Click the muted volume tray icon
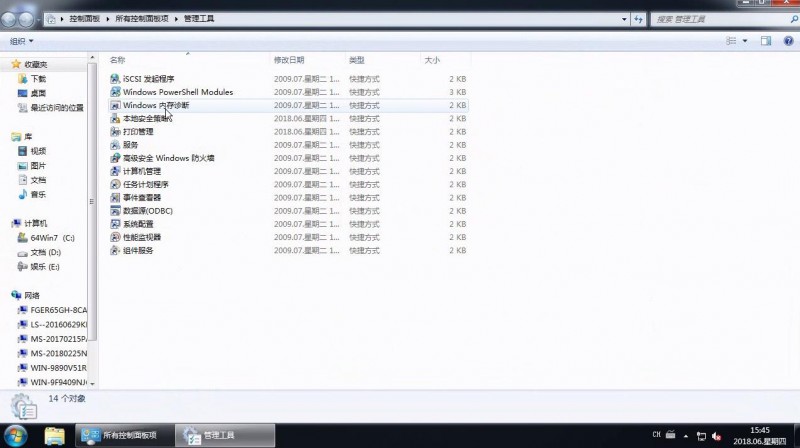The height and width of the screenshot is (448, 800). click(x=716, y=436)
